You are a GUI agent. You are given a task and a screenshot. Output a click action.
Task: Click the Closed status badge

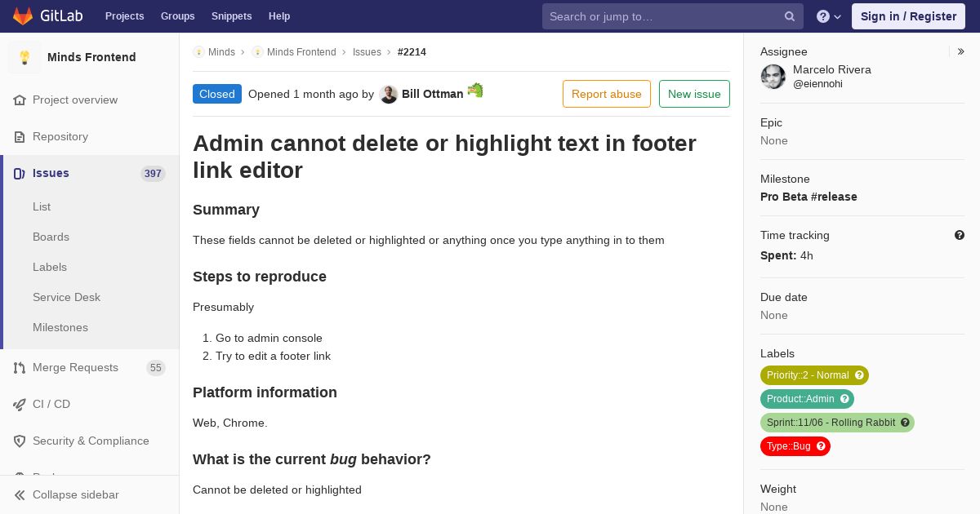pos(217,94)
